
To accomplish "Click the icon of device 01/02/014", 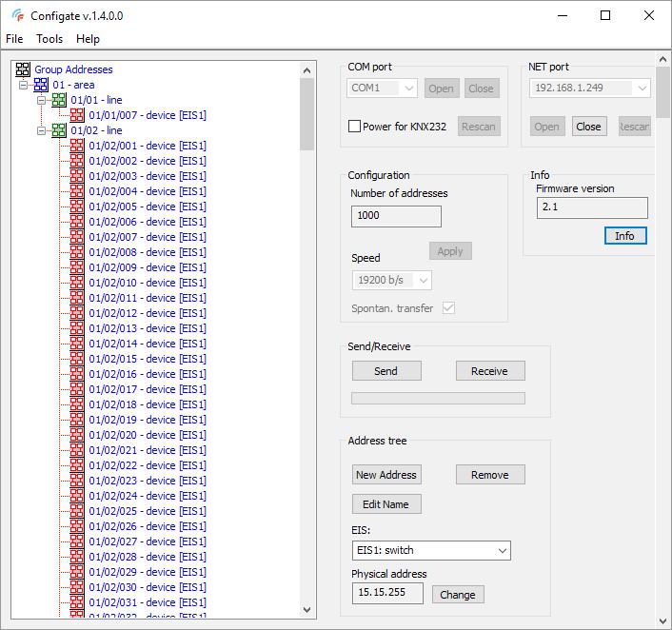I will [x=77, y=344].
